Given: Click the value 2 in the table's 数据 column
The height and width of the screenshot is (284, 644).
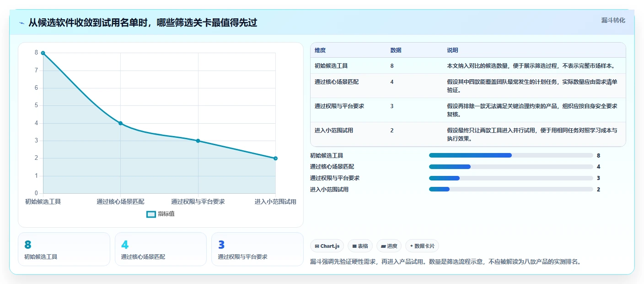Looking at the screenshot, I should coord(392,131).
